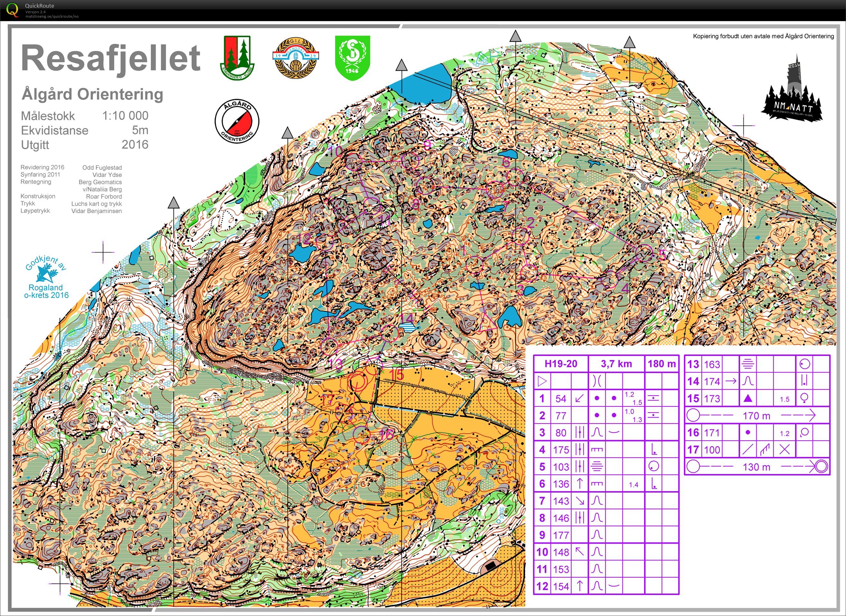This screenshot has width=846, height=616.
Task: Click control circle 5 on the map
Action: pos(644,253)
